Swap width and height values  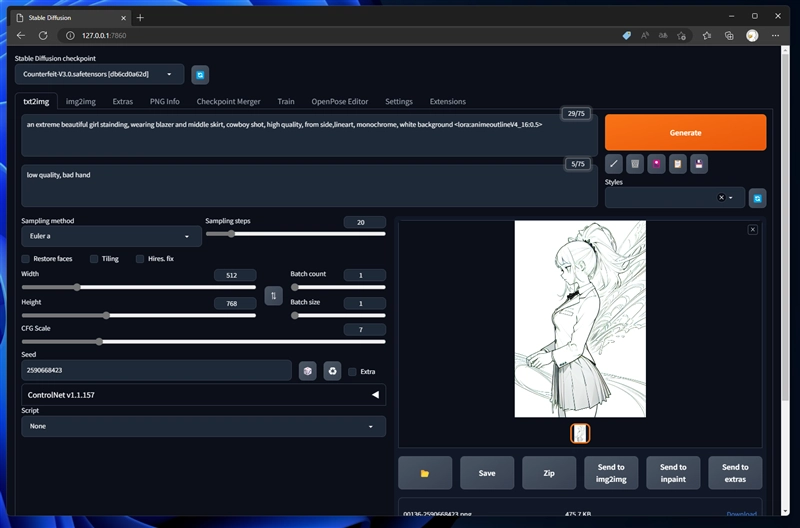click(x=273, y=296)
